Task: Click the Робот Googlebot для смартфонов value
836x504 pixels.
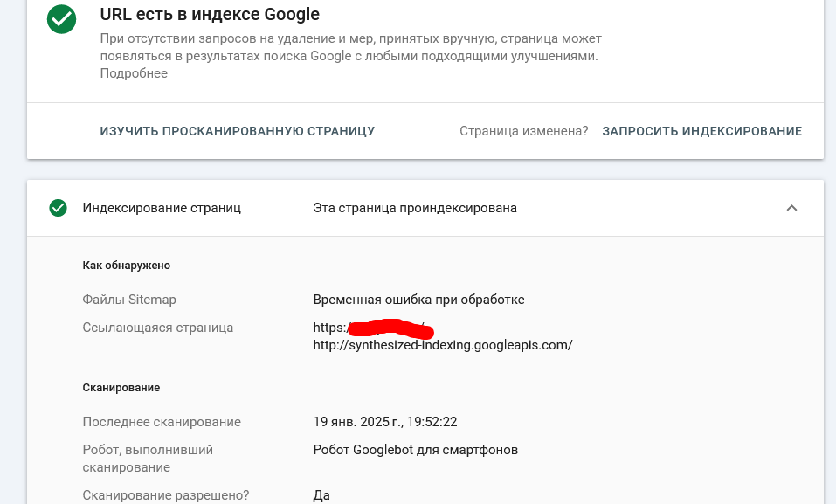Action: (x=415, y=450)
